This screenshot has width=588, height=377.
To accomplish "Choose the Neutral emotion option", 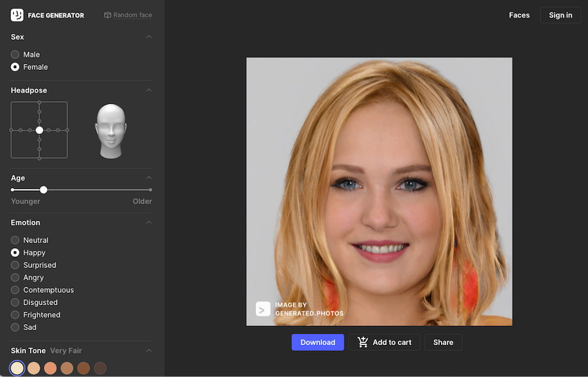I will point(15,240).
